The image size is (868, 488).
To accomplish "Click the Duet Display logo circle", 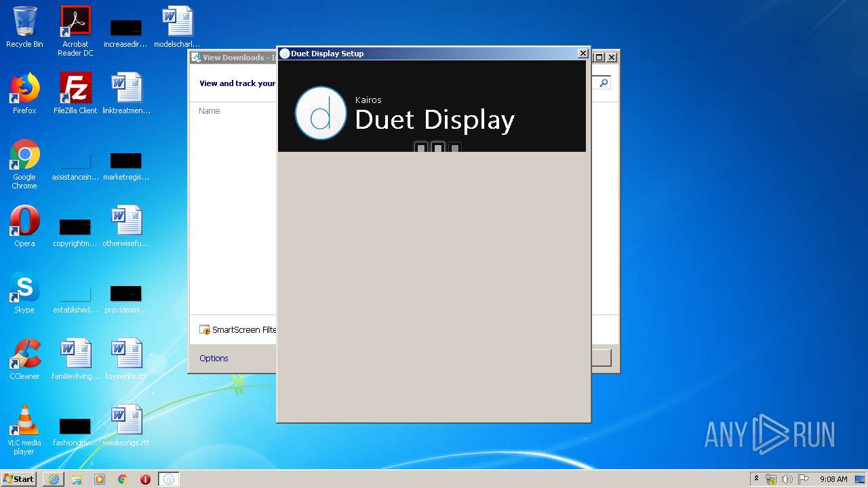I will tap(321, 113).
